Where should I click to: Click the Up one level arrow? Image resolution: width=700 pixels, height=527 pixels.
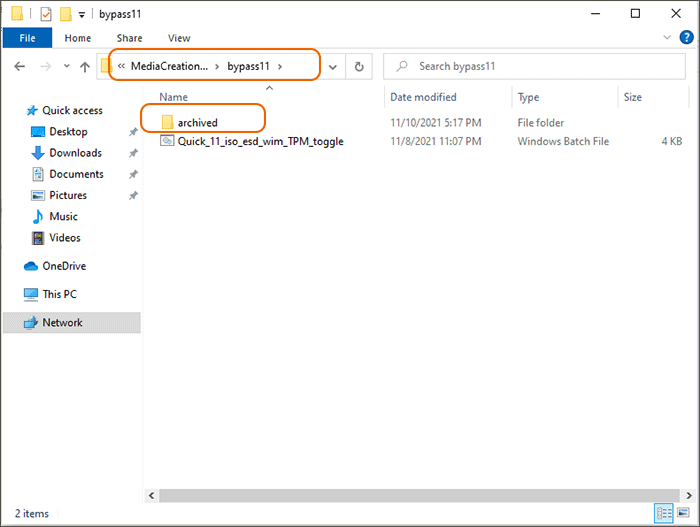pyautogui.click(x=84, y=67)
